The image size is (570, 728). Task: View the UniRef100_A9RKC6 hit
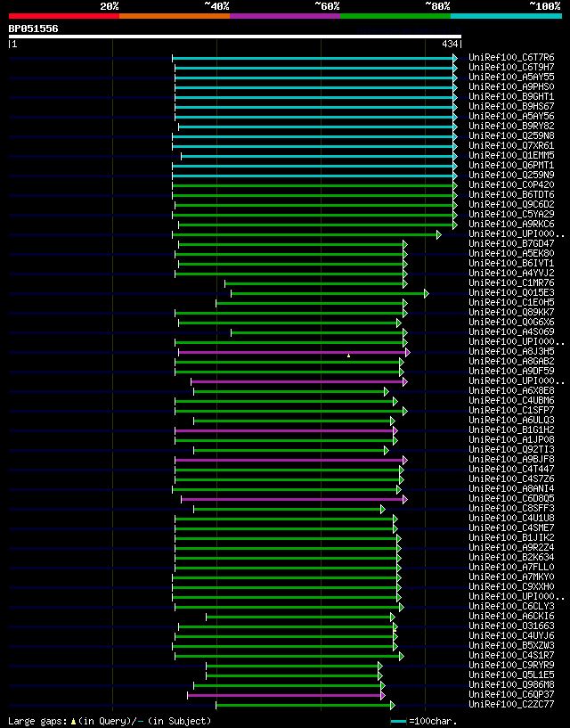coord(511,225)
